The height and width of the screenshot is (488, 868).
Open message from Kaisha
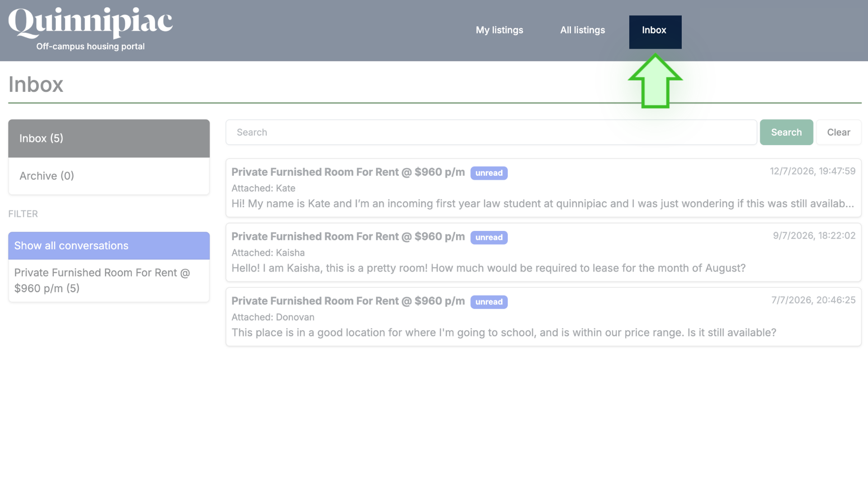pos(543,253)
